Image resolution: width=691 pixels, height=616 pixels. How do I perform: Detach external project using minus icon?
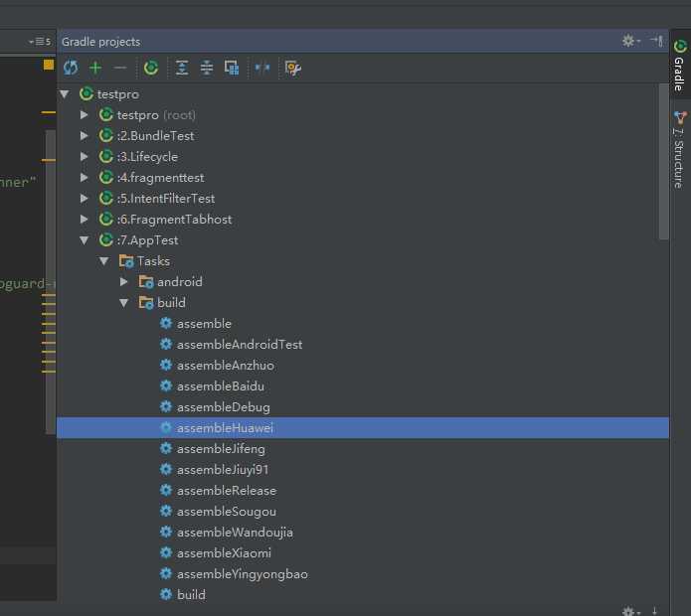point(120,68)
